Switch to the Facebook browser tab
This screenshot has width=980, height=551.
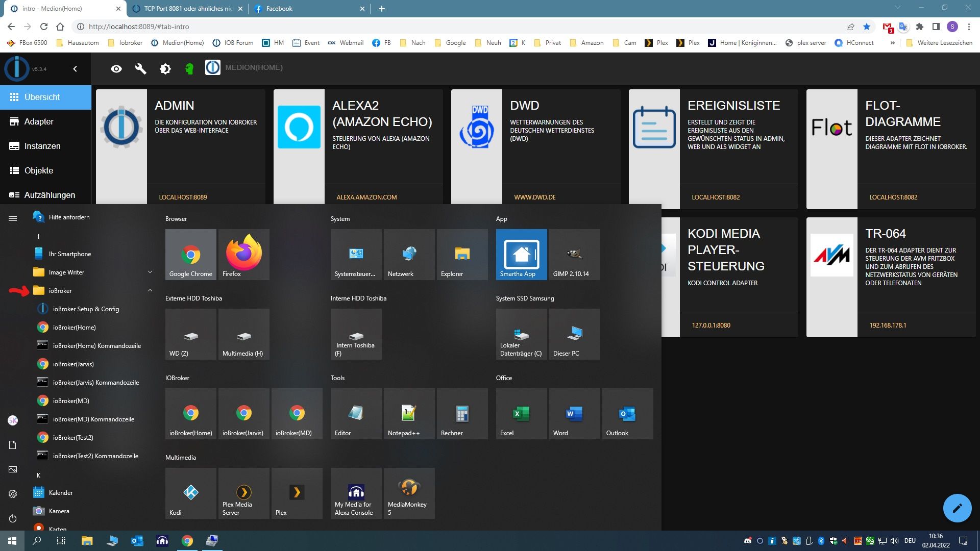306,9
